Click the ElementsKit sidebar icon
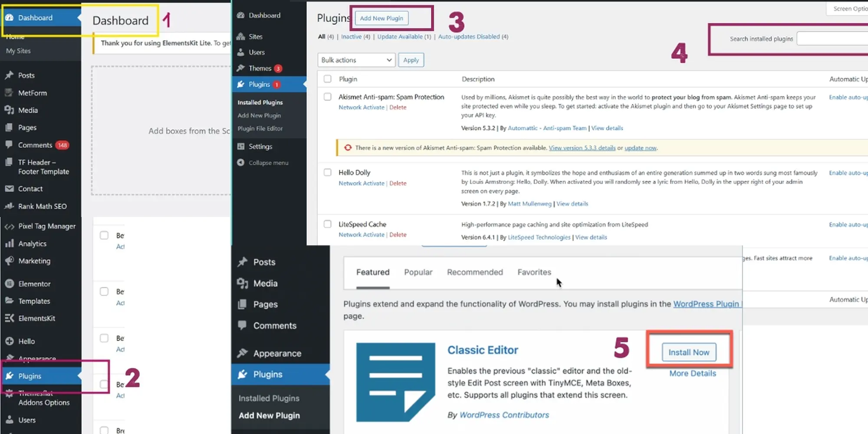Screen dimensions: 868x434 (10, 319)
